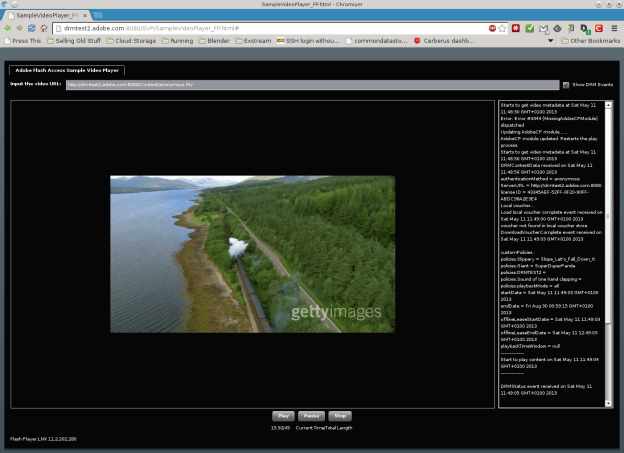Go to the Home page icon
624x453 pixels.
(x=44, y=28)
